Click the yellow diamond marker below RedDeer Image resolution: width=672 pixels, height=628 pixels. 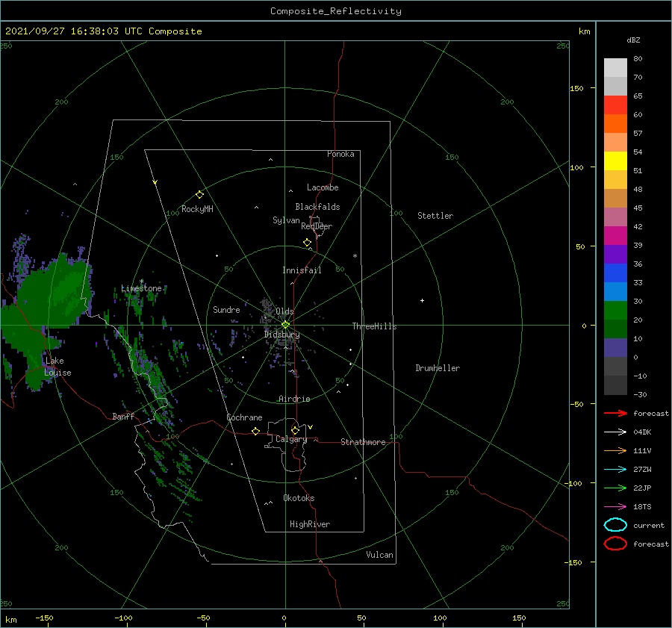pos(307,243)
